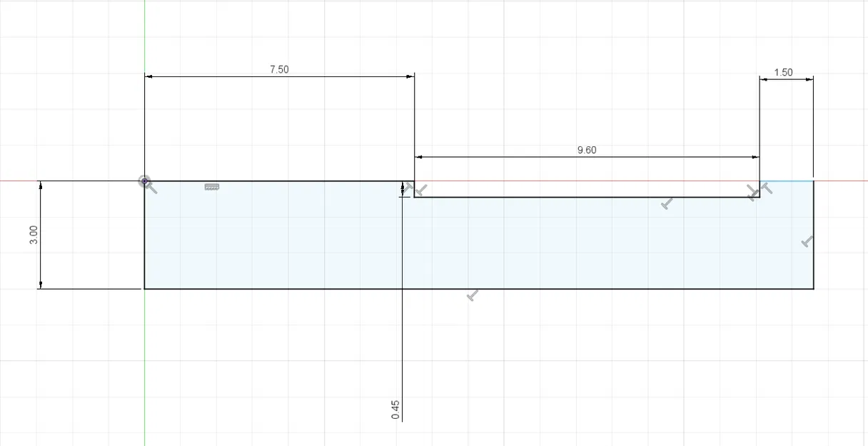Select the horizontal constraint icon under the top-left line
Image resolution: width=868 pixels, height=446 pixels.
(211, 187)
